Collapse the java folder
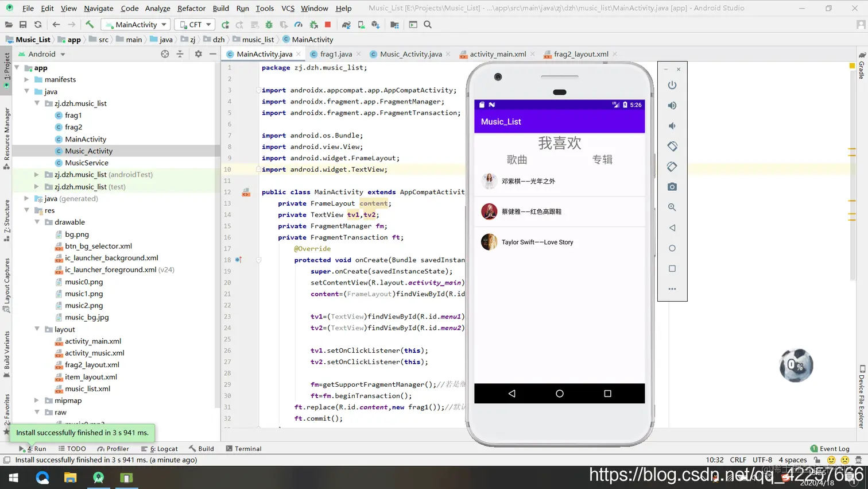The height and width of the screenshot is (489, 868). [27, 91]
